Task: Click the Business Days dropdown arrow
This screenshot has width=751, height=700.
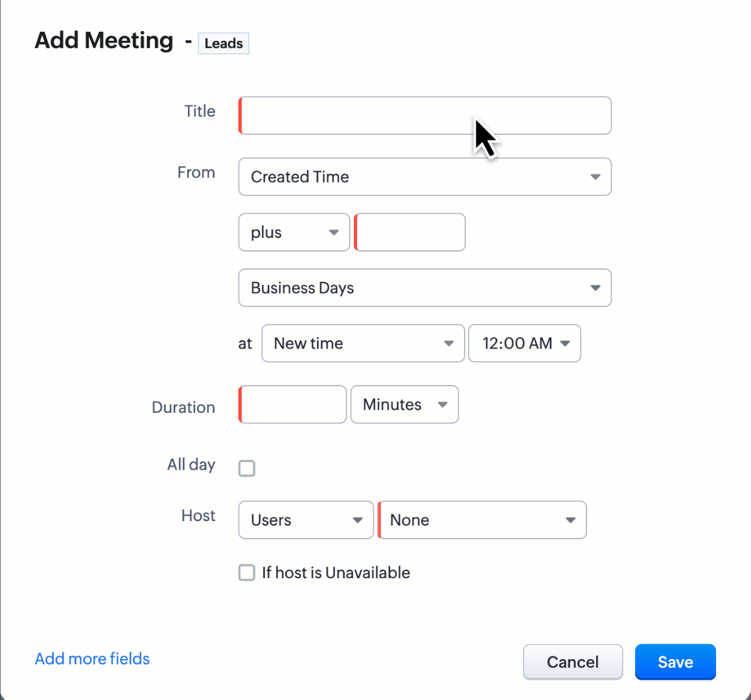Action: 595,288
